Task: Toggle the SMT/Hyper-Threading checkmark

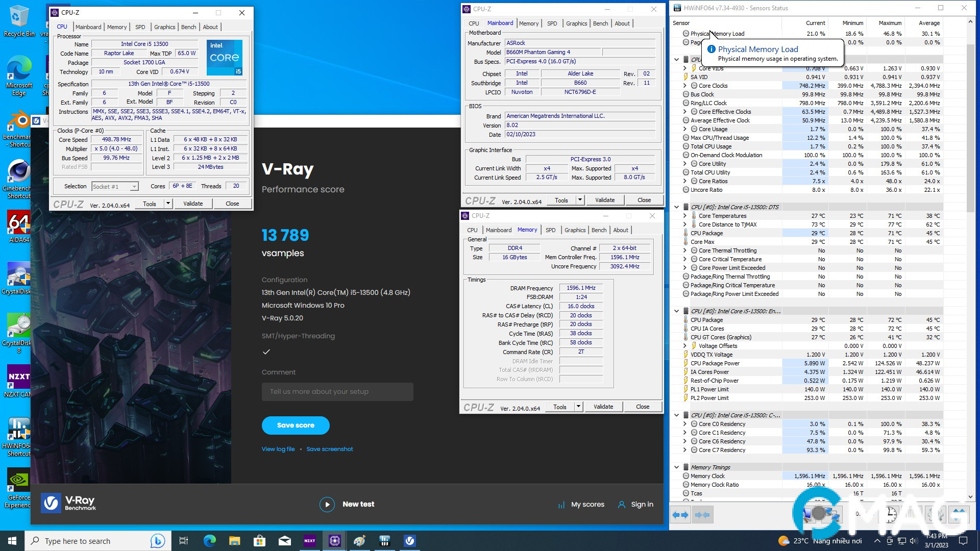Action: pos(266,352)
